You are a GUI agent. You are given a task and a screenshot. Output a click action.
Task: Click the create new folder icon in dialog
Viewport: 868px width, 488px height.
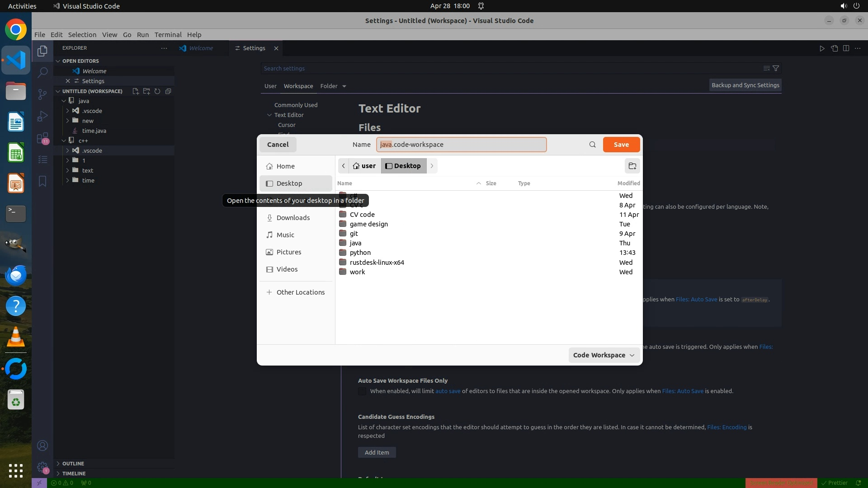click(x=632, y=166)
